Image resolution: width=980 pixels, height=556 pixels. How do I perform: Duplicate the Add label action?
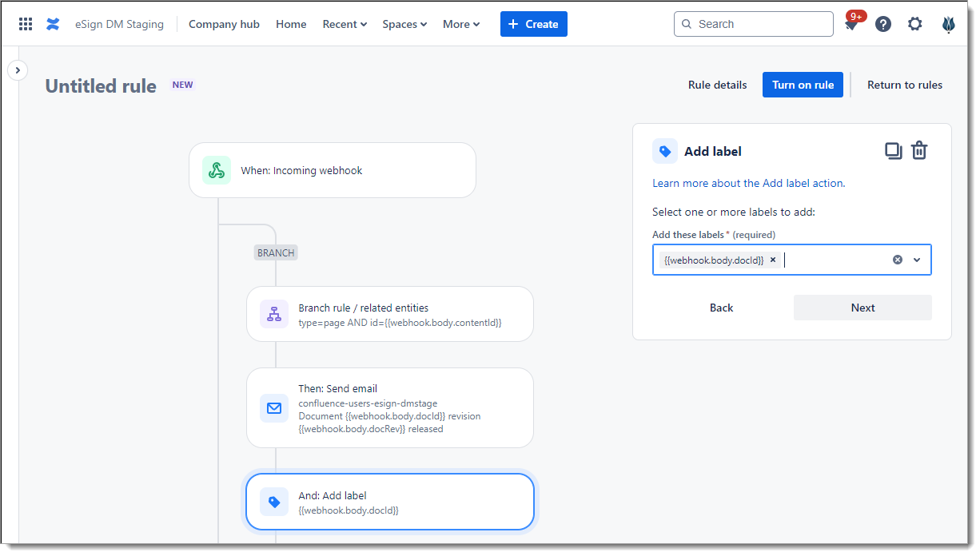click(x=893, y=150)
